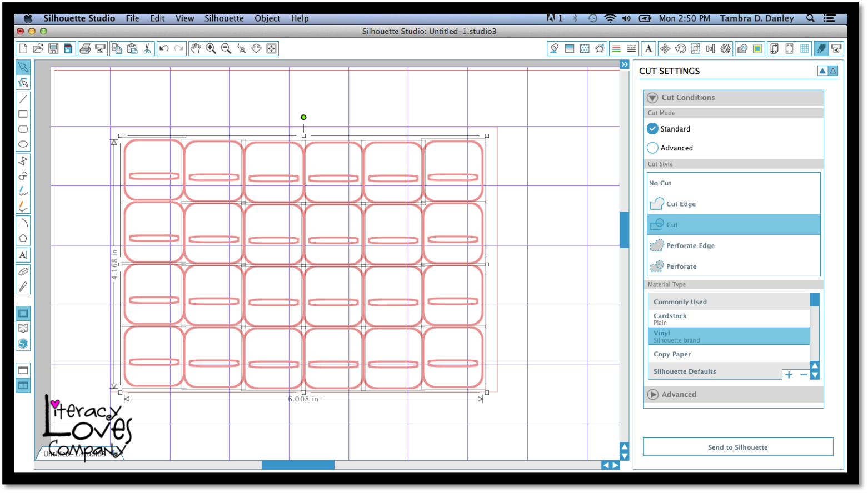868x493 pixels.
Task: Select Standard cut mode
Action: (x=653, y=129)
